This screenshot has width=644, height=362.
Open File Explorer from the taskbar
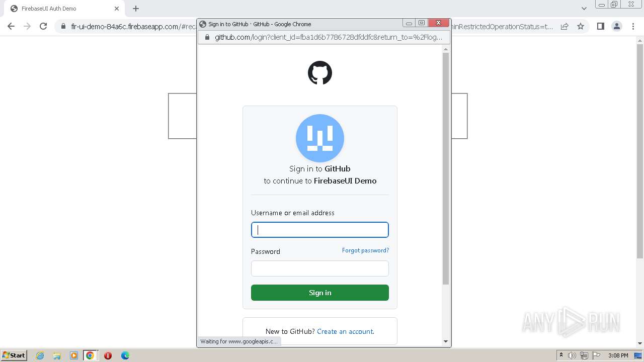(57, 355)
